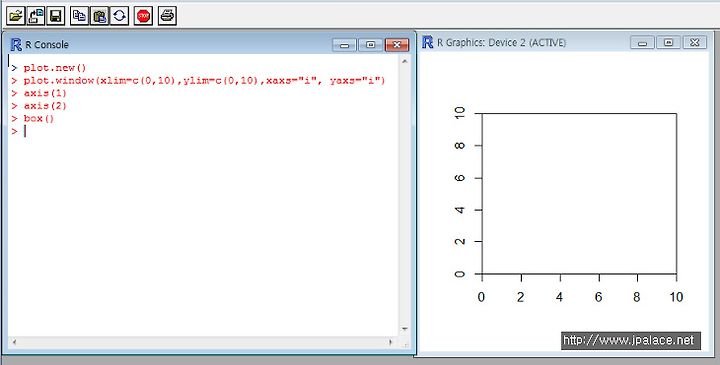Click the load workspace toolbar icon

pyautogui.click(x=36, y=16)
